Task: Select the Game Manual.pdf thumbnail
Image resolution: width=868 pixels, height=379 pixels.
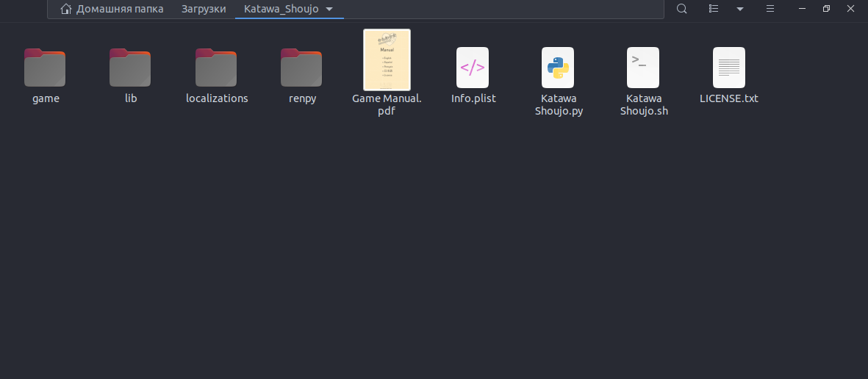Action: coord(387,59)
